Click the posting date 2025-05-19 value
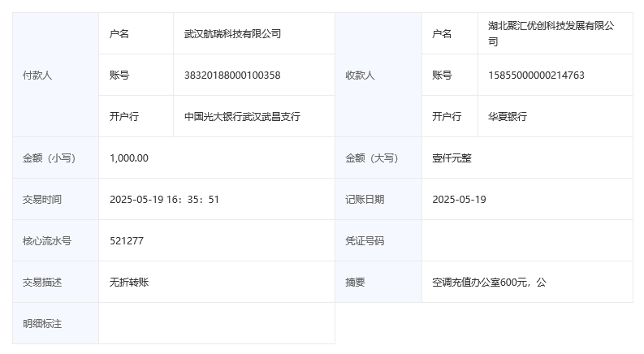Image resolution: width=644 pixels, height=354 pixels. 459,200
